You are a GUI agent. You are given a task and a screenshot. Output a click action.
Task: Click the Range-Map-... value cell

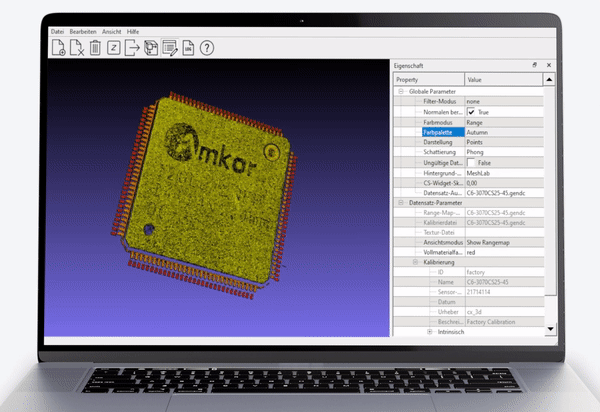point(504,213)
